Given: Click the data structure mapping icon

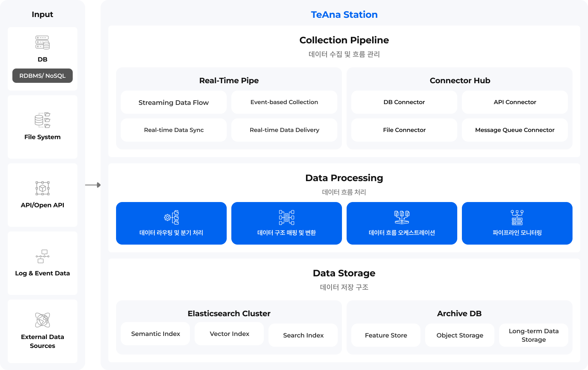Looking at the screenshot, I should coord(287,218).
